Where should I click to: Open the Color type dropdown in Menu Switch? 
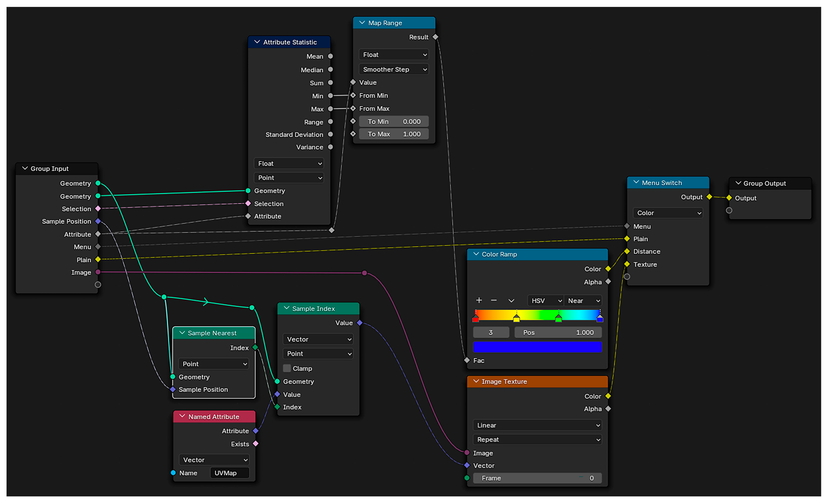(668, 213)
